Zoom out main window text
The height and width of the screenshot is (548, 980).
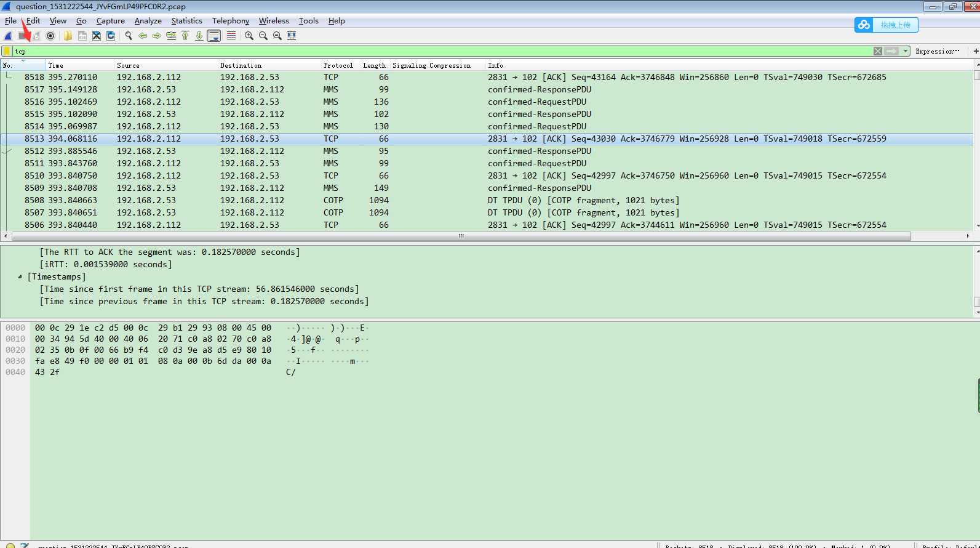[263, 36]
